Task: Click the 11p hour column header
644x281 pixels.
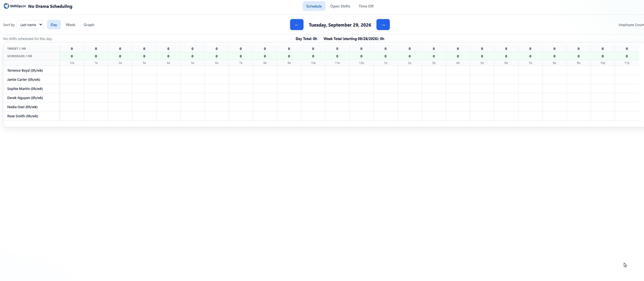Action: [627, 63]
